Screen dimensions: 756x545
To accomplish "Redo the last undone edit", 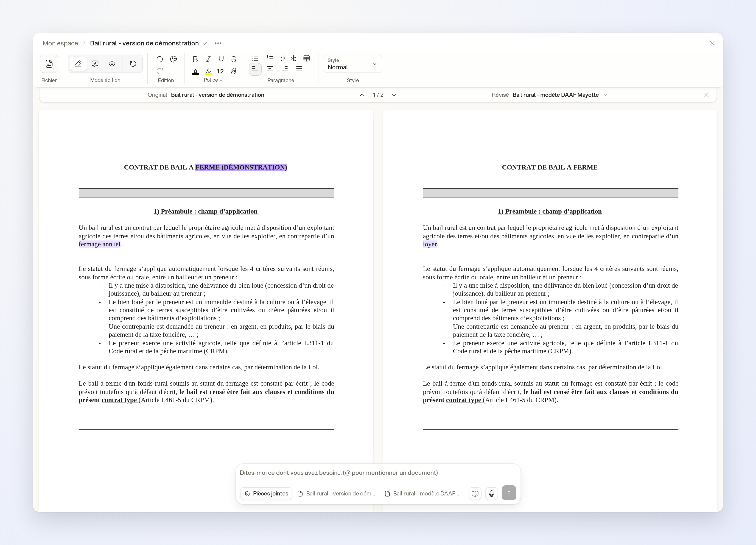I will tap(160, 71).
